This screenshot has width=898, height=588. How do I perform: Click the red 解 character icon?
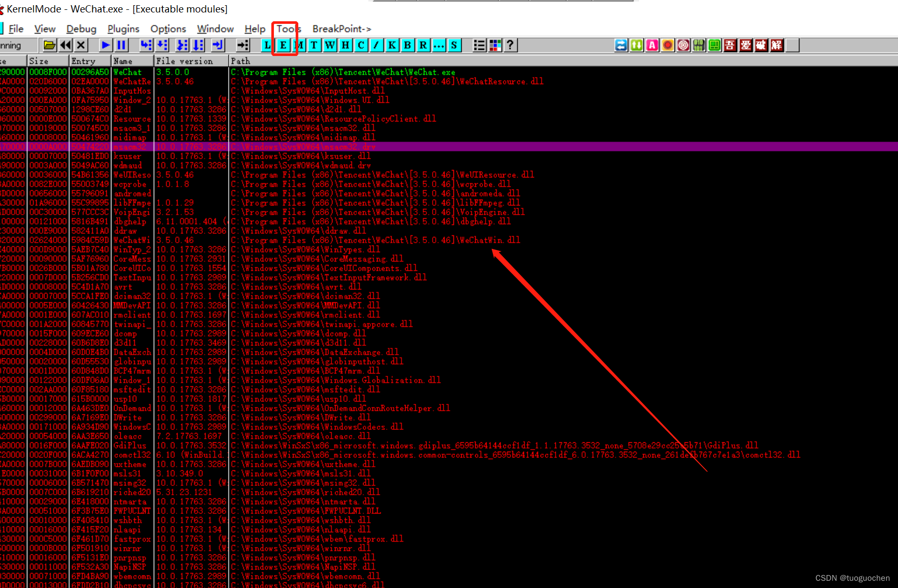[x=777, y=45]
